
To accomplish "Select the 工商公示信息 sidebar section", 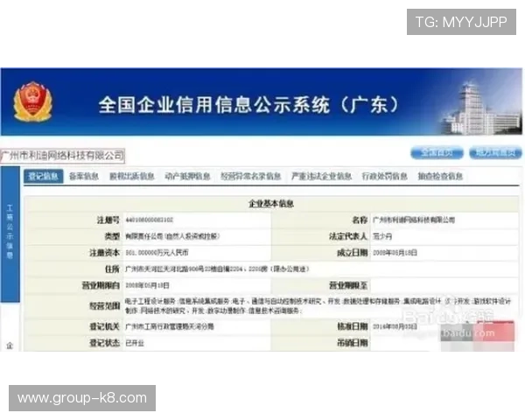I will click(x=10, y=234).
